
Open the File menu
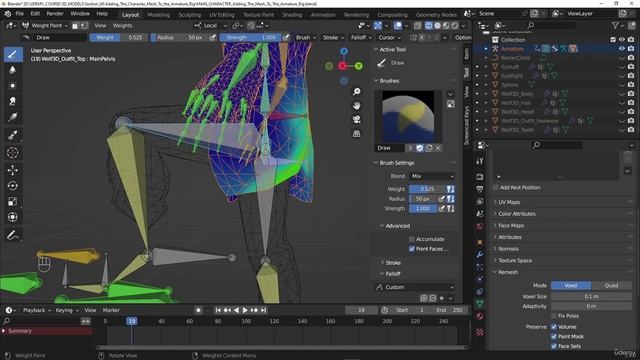(20, 13)
